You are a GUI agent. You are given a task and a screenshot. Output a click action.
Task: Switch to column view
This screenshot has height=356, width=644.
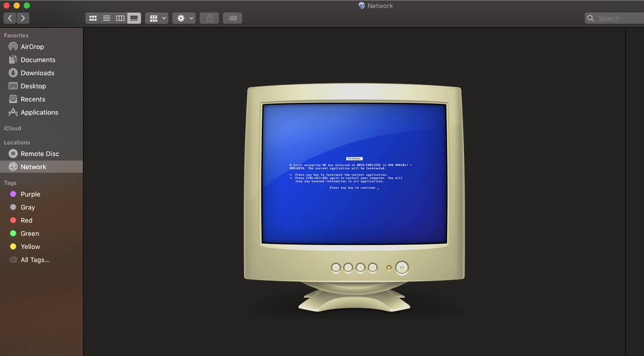(x=120, y=18)
